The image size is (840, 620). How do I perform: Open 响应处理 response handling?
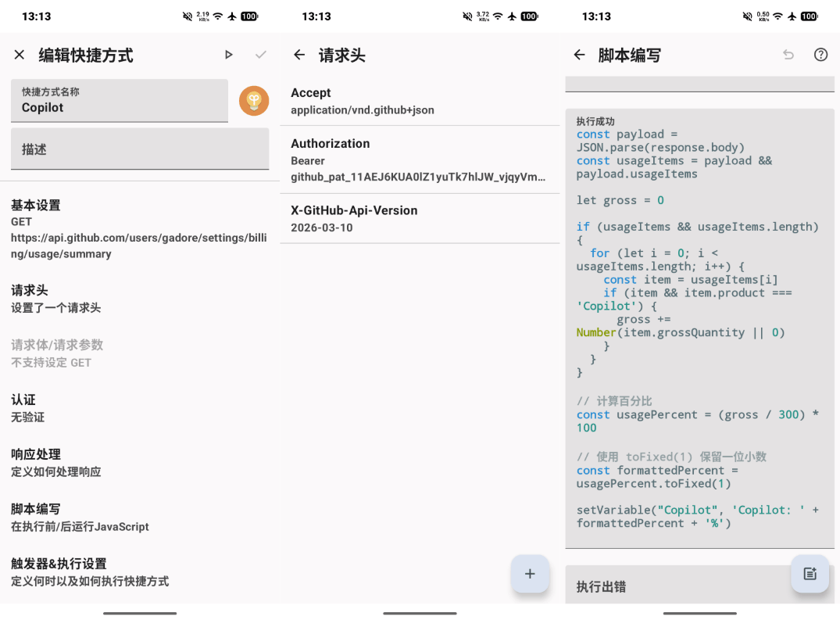pos(139,463)
